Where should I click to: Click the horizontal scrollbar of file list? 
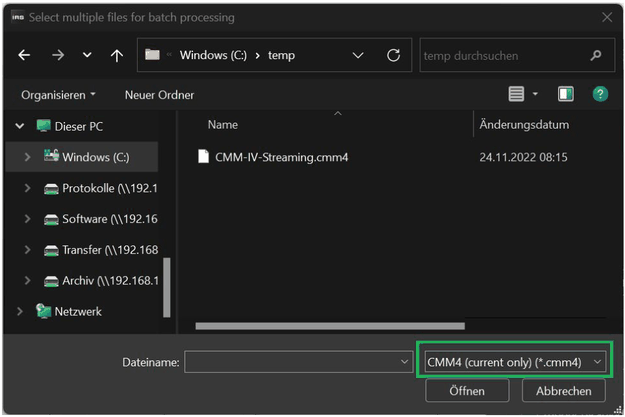[330, 326]
